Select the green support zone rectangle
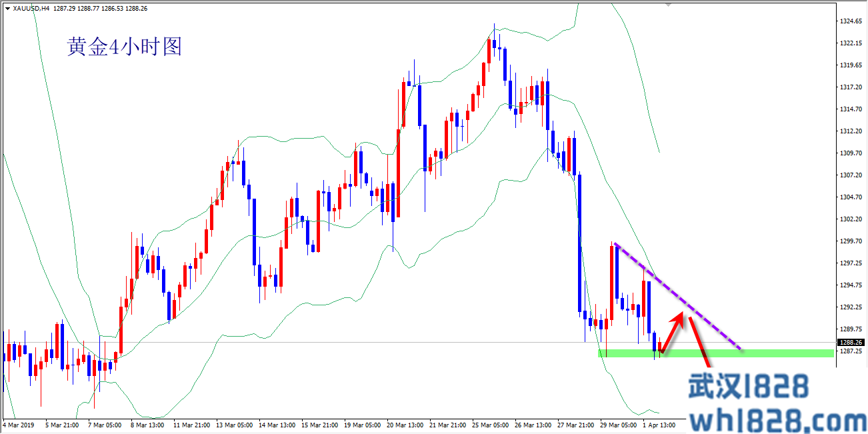The width and height of the screenshot is (868, 434). [716, 353]
